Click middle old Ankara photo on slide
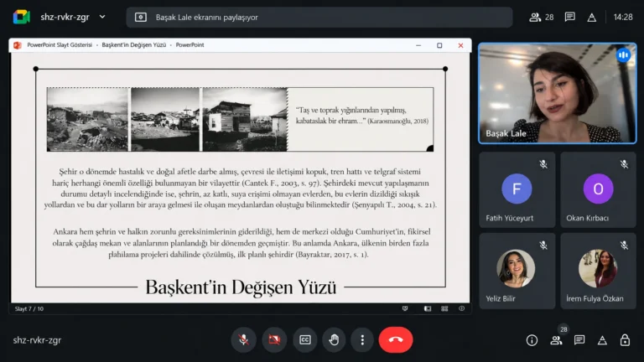 [165, 120]
